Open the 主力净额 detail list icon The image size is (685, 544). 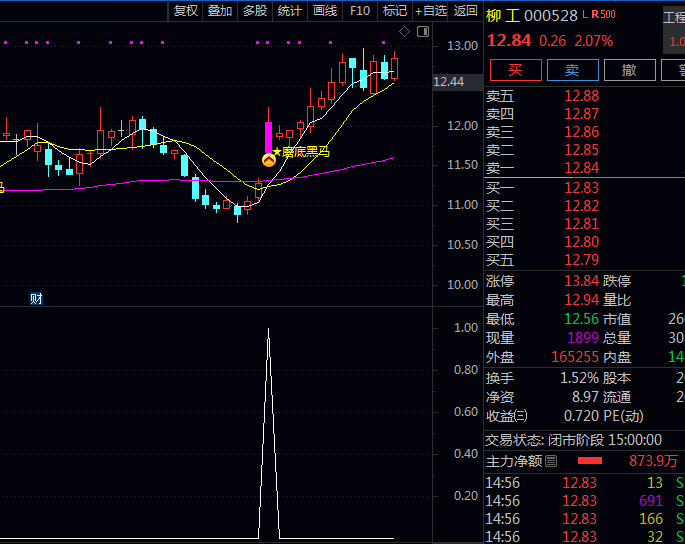(x=551, y=461)
